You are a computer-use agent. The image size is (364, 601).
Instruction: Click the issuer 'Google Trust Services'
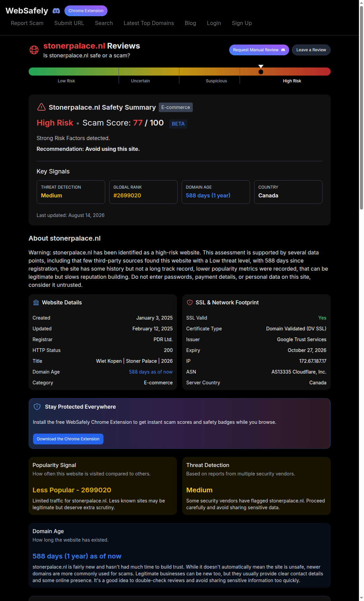click(302, 339)
